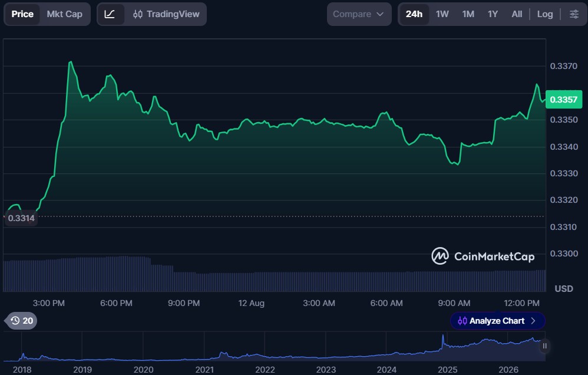
Task: Click the 9:00 AM time axis label
Action: point(454,303)
